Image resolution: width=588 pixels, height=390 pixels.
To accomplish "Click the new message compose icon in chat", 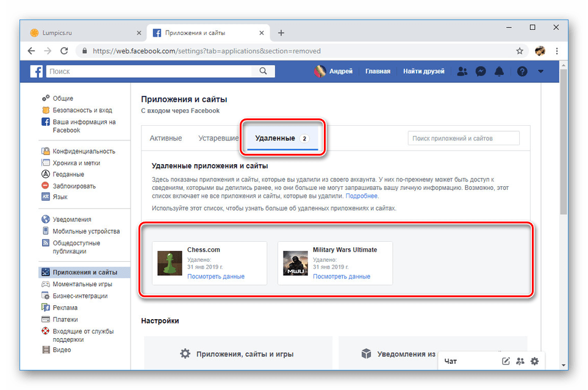I will click(506, 361).
